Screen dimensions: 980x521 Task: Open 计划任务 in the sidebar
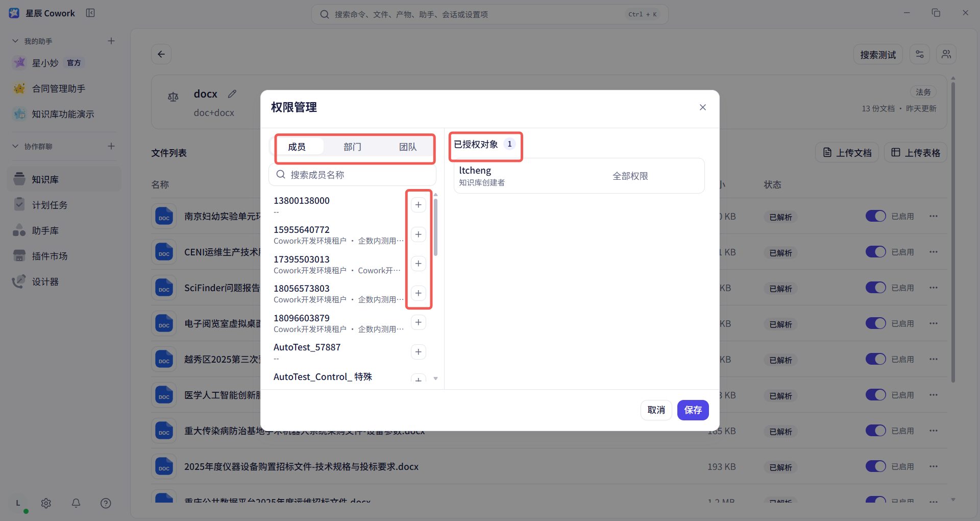pos(64,205)
